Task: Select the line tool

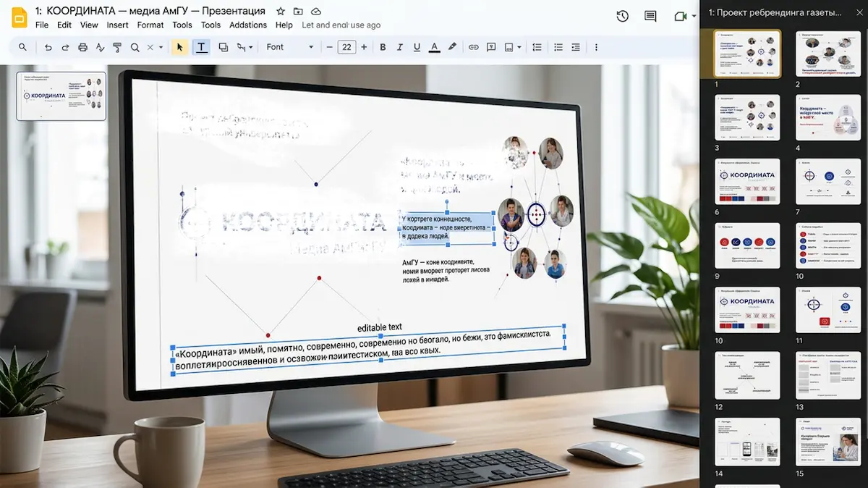Action: pos(242,47)
